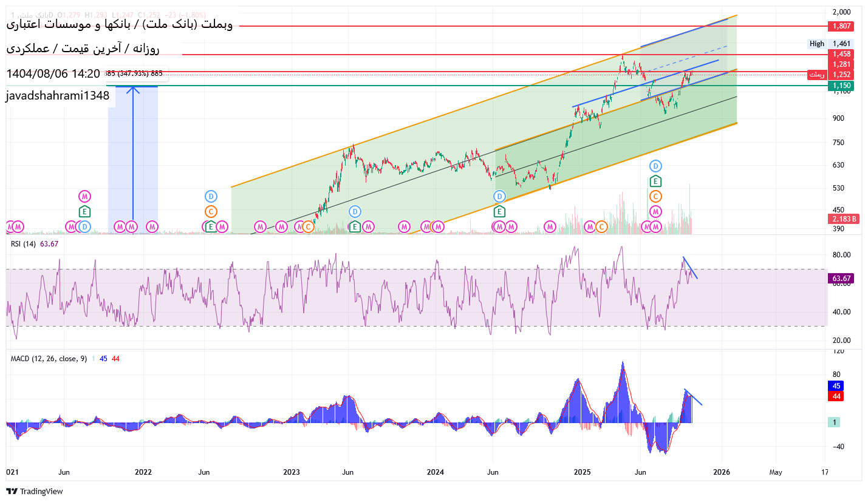The height and width of the screenshot is (502, 868).
Task: Click the green E earnings marker above early 2022 markers
Action: click(84, 211)
